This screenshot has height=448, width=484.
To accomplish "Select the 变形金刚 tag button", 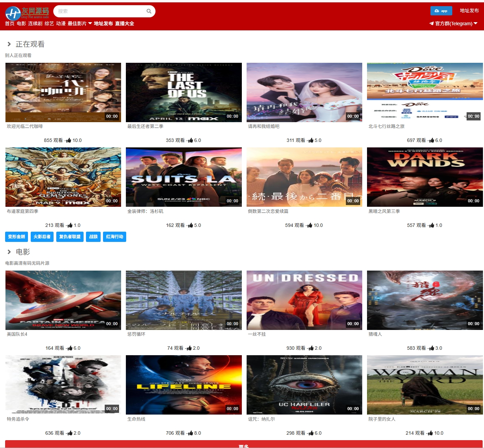I will coord(16,236).
